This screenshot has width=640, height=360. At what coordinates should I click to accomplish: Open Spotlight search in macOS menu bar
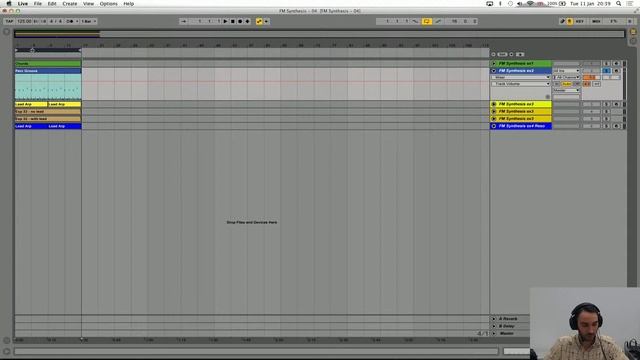[619, 4]
